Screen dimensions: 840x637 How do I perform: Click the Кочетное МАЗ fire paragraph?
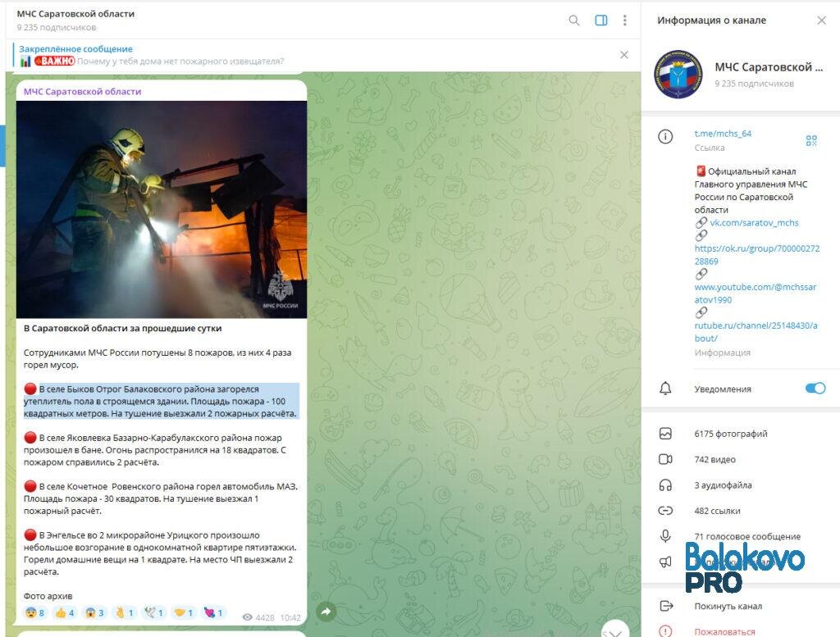(x=161, y=498)
